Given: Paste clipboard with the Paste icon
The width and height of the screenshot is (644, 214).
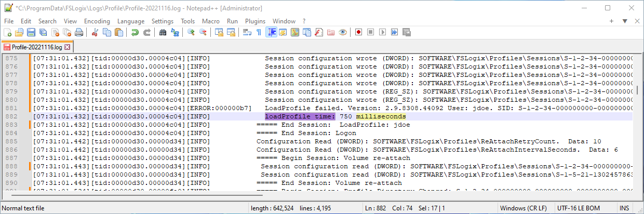Looking at the screenshot, I should click(x=118, y=32).
